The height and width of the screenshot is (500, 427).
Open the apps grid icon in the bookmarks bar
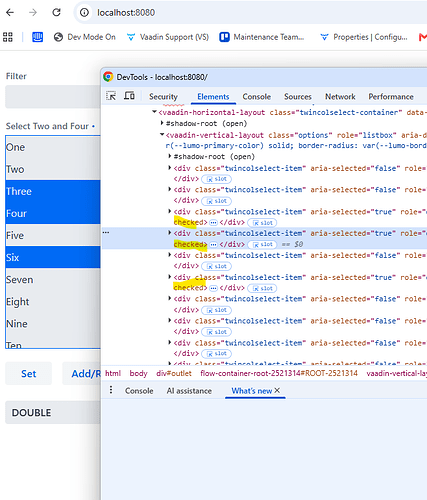click(8, 37)
